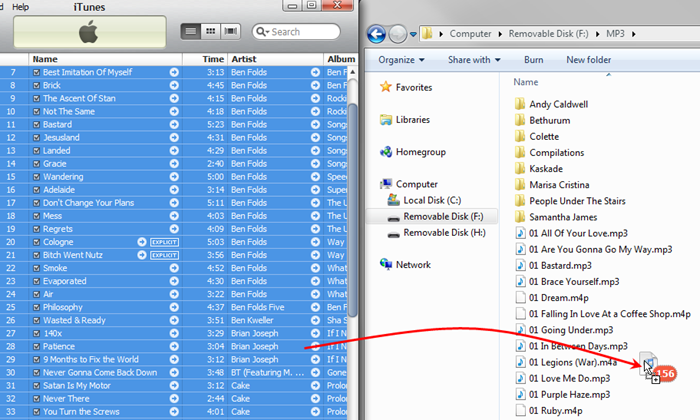Toggle the Philosophy song checkbox

coord(37,308)
